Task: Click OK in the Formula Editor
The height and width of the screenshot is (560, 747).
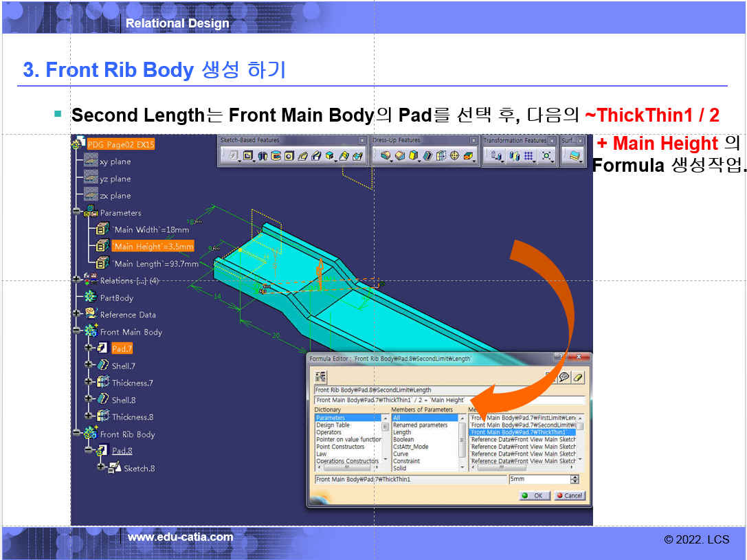Action: click(533, 495)
